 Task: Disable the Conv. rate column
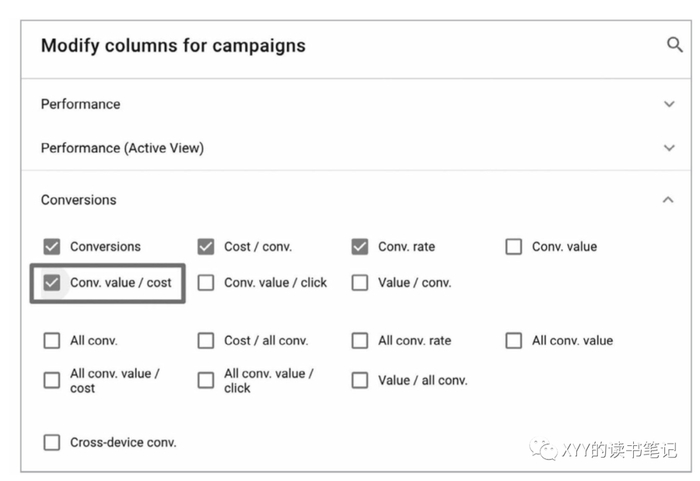click(360, 247)
